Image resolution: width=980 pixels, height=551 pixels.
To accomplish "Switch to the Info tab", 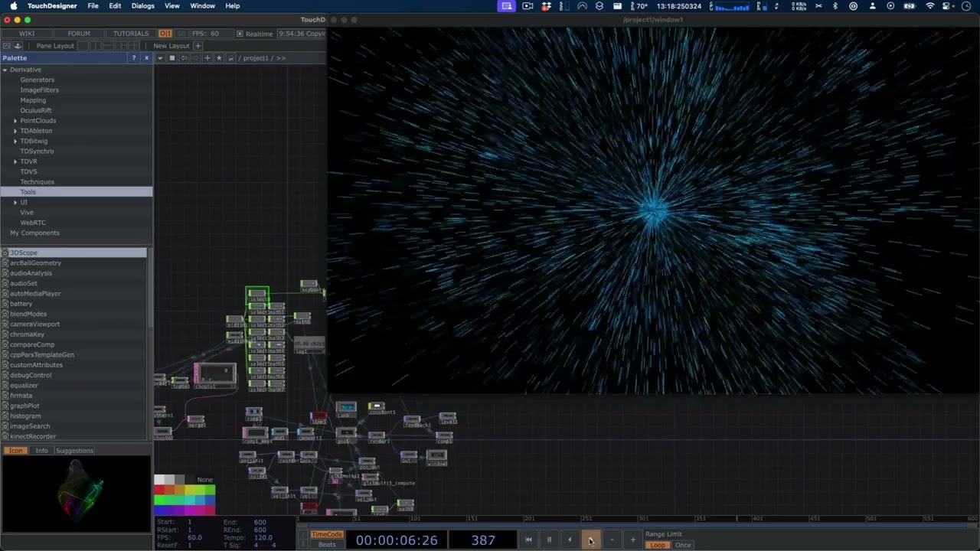I will coord(41,451).
